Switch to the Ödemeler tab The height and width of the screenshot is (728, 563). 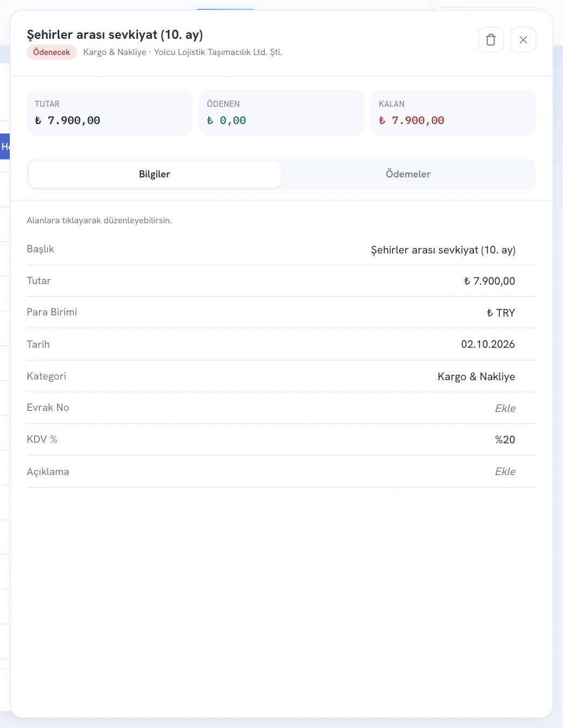click(x=408, y=174)
